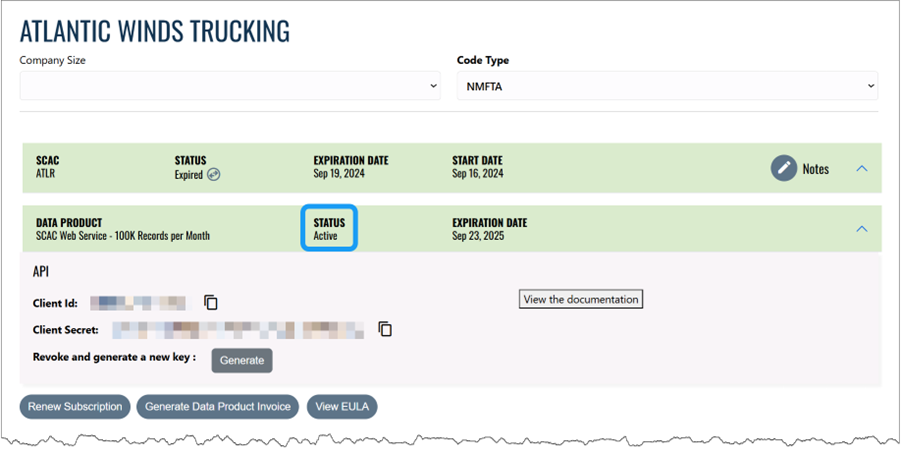Open the View EULA button
901x452 pixels.
pyautogui.click(x=342, y=407)
